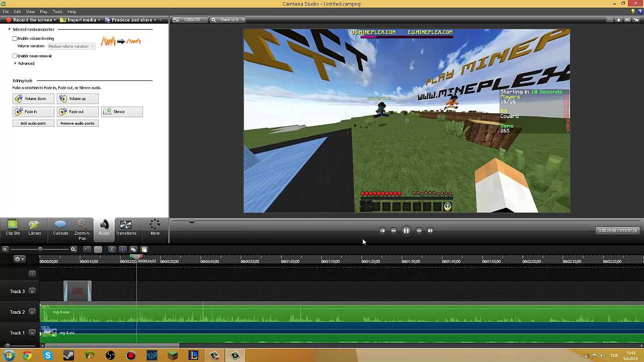Click the timeline playhead marker
Image resolution: width=644 pixels, height=362 pixels.
click(137, 257)
